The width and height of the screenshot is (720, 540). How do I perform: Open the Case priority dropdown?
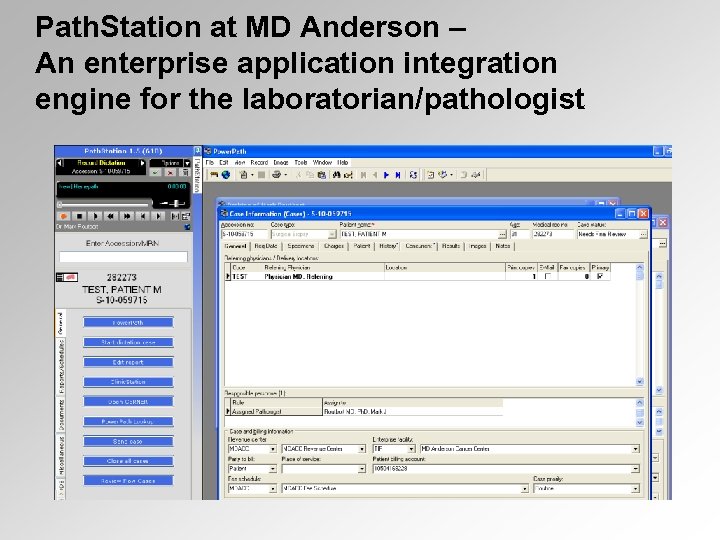636,489
